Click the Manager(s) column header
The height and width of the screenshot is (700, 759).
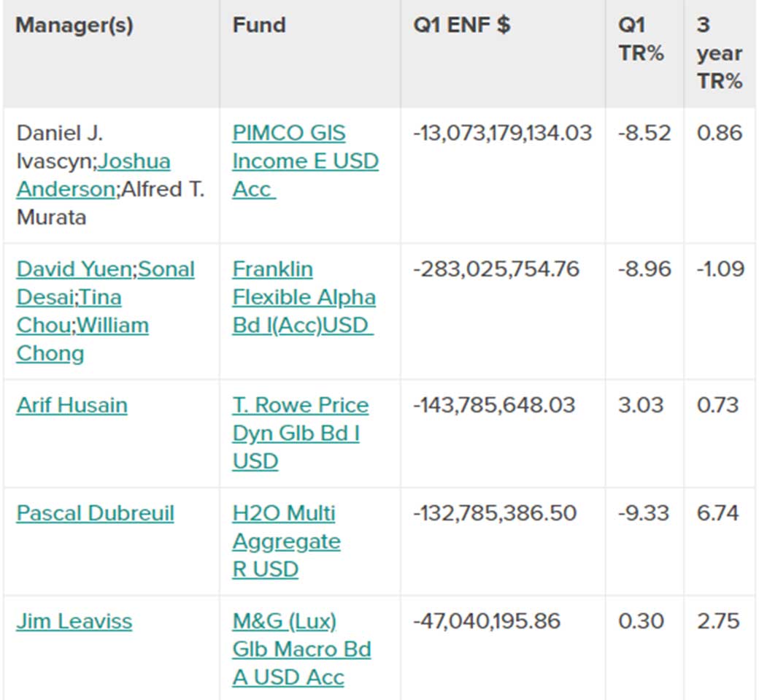74,26
